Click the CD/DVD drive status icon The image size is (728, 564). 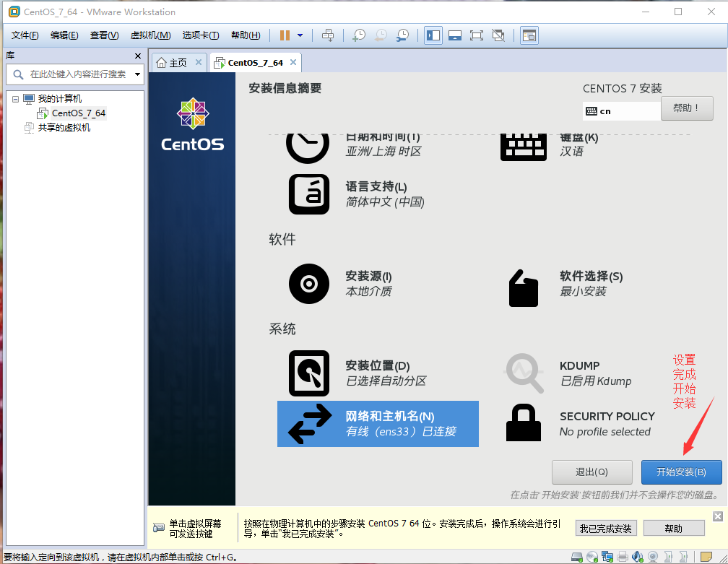(592, 557)
